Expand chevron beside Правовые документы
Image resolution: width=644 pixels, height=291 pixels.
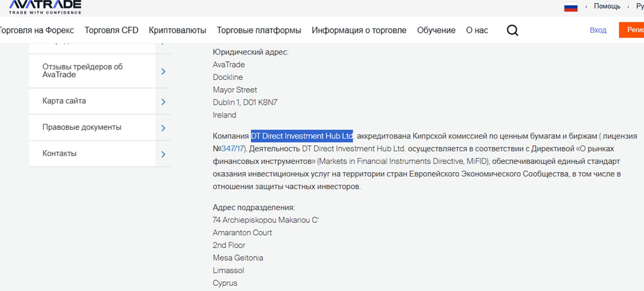(163, 128)
